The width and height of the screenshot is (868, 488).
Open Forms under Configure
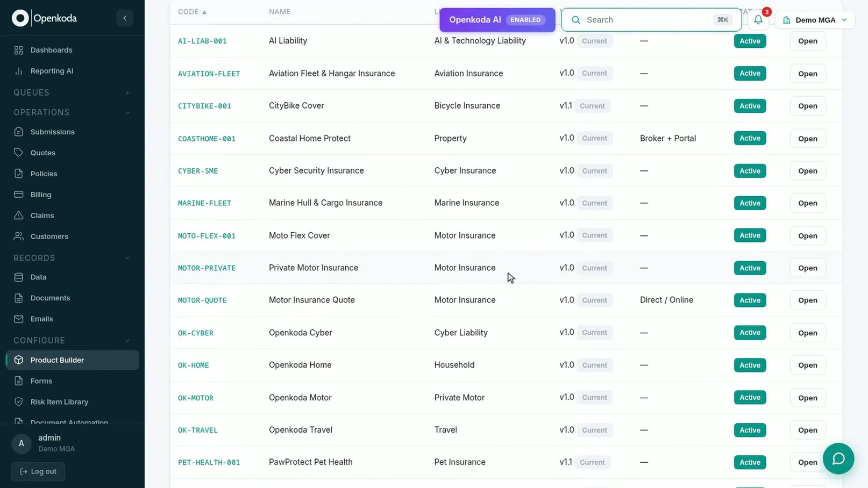click(x=72, y=381)
